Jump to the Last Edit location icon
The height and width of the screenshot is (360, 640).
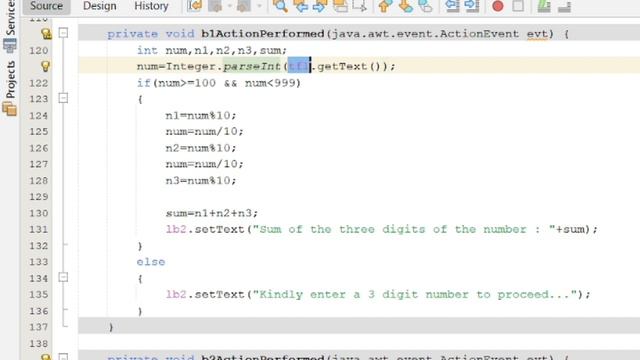point(195,6)
